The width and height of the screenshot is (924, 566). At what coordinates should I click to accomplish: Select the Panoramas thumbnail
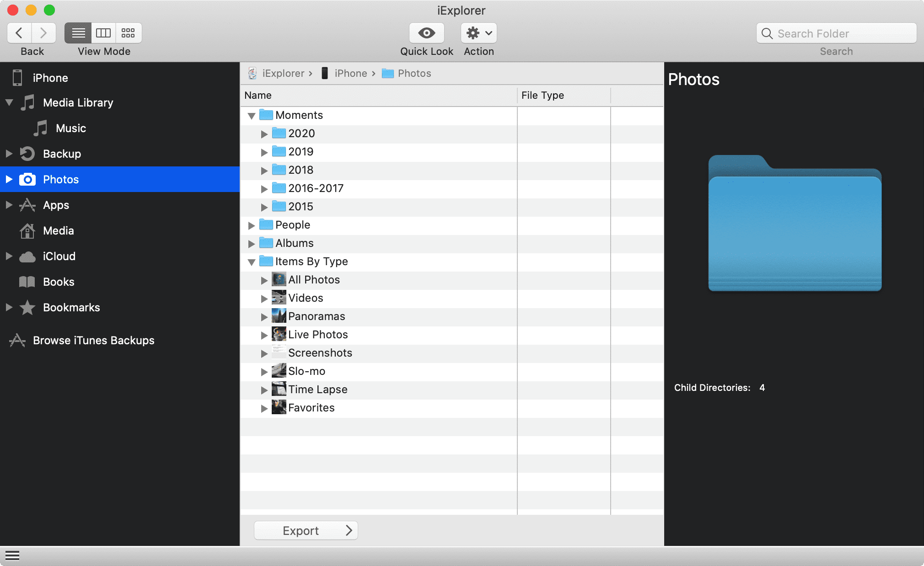click(x=279, y=316)
